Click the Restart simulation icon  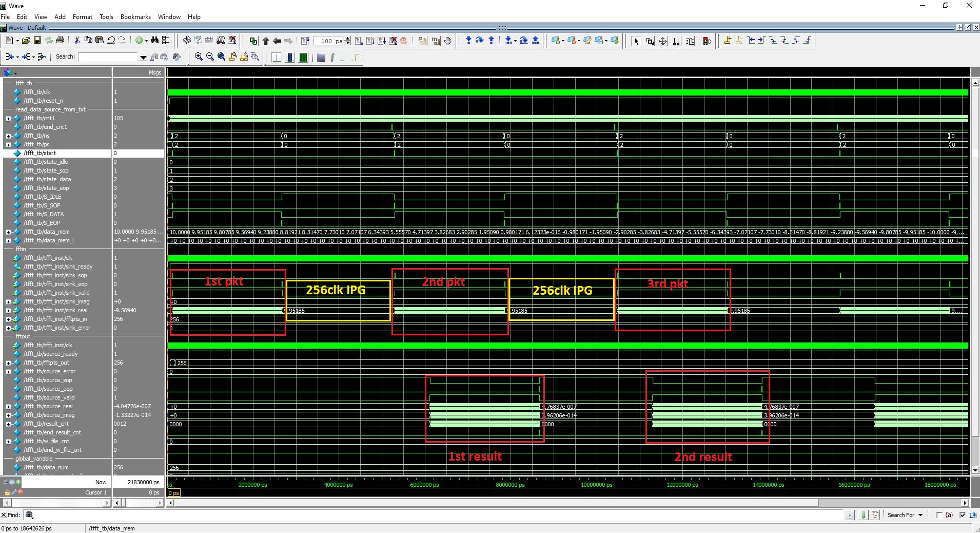(x=305, y=41)
